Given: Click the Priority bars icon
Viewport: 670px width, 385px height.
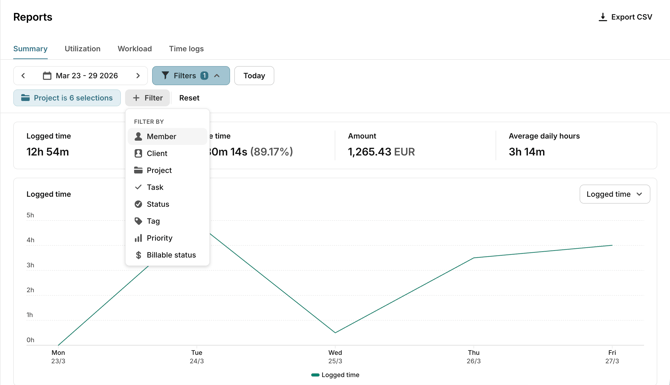Looking at the screenshot, I should pos(138,238).
